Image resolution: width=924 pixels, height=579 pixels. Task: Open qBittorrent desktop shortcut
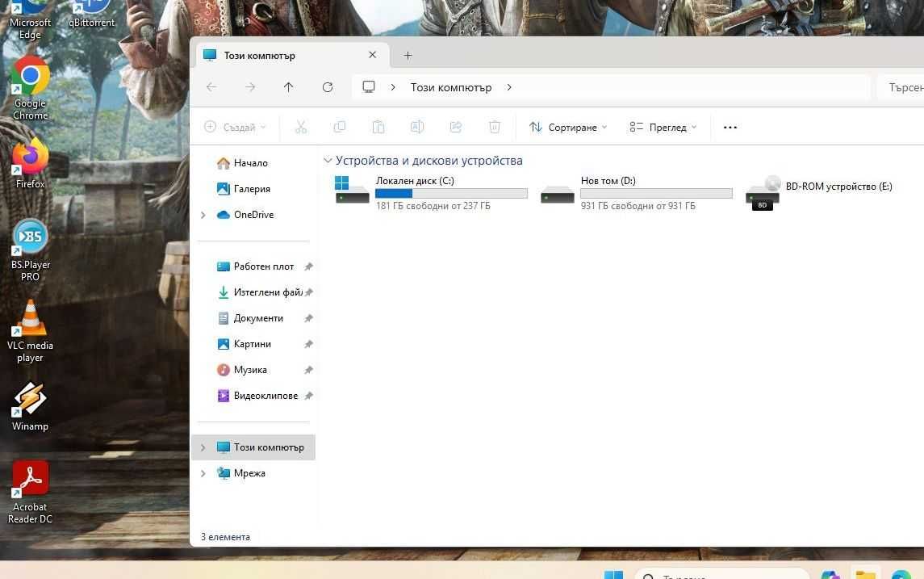pos(91,15)
